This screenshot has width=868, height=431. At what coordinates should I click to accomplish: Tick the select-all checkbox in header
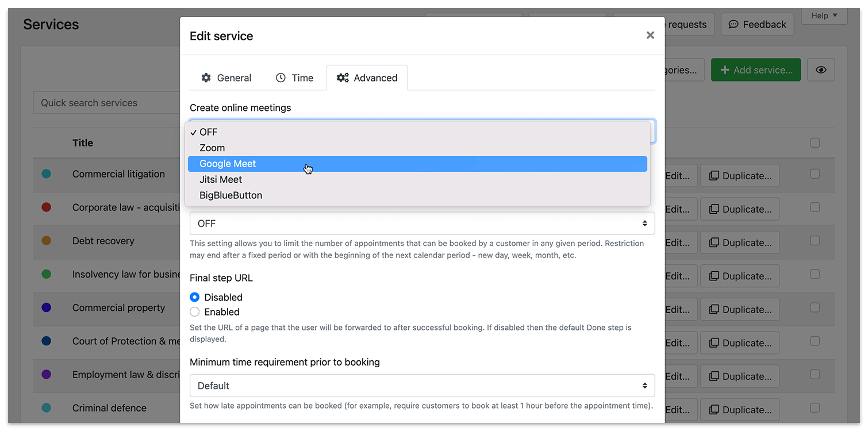pyautogui.click(x=815, y=143)
